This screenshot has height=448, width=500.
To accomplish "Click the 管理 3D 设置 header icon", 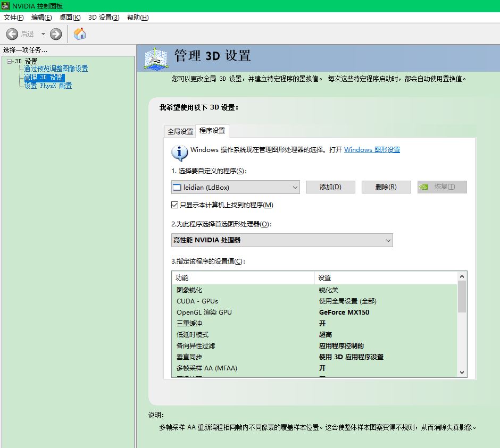I will [156, 58].
